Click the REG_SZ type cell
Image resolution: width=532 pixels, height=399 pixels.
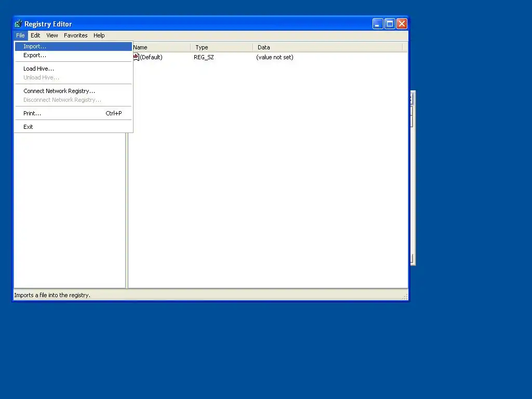(204, 57)
